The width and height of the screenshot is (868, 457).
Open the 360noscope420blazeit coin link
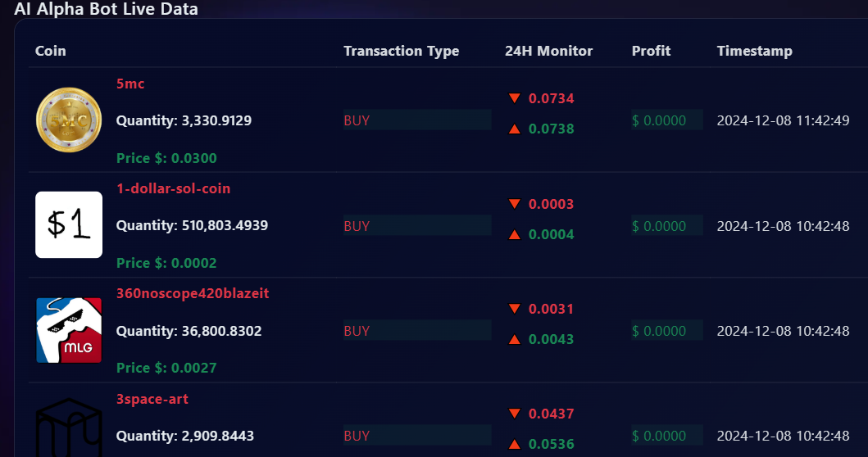[193, 293]
